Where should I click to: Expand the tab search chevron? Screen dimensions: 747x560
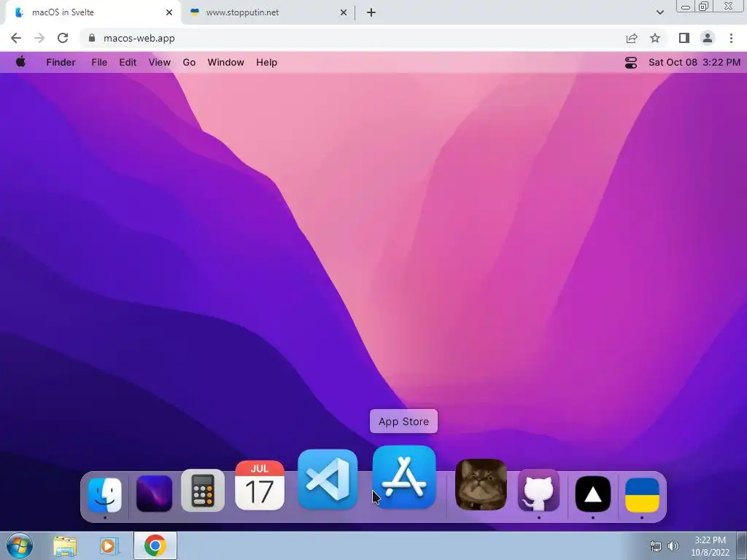659,13
